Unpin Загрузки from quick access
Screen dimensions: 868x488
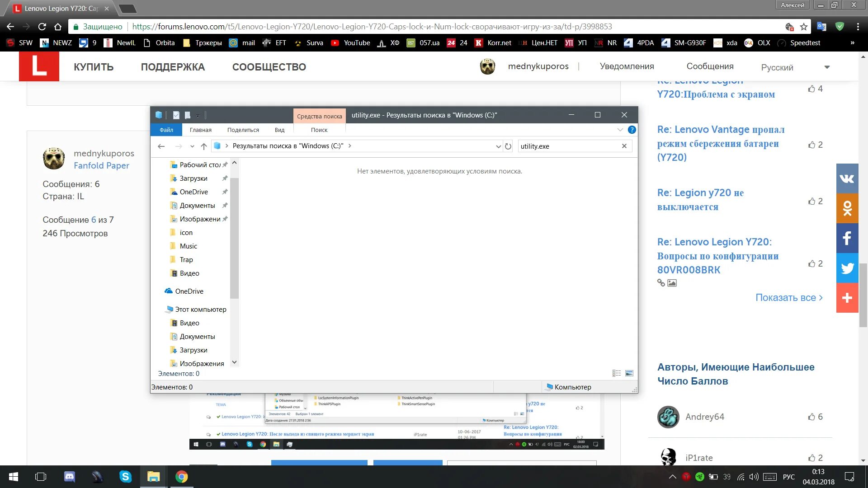point(225,178)
